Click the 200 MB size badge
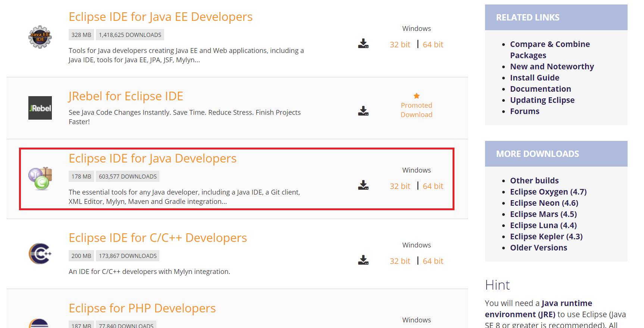 [81, 256]
